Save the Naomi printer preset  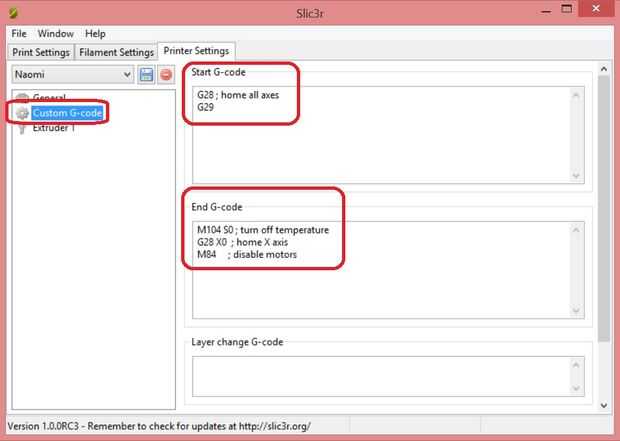click(x=146, y=74)
